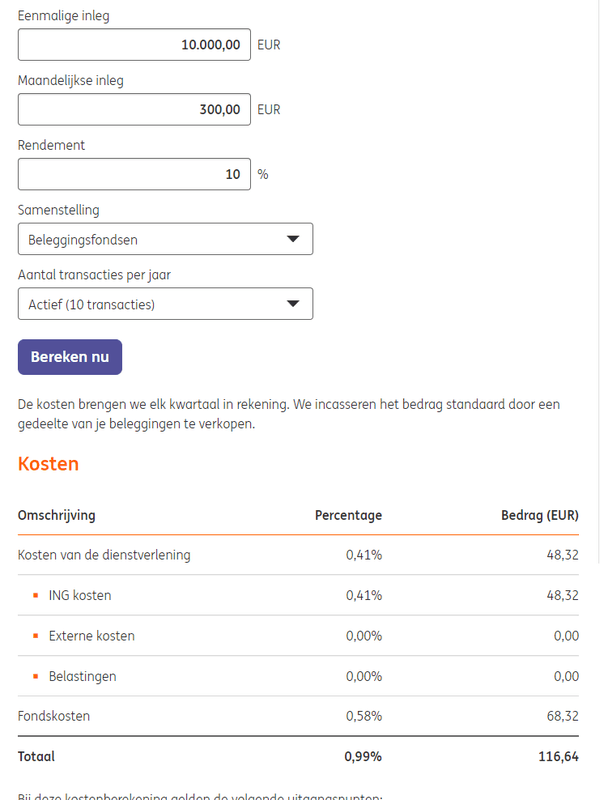The height and width of the screenshot is (800, 608).
Task: Click the Bedrag (EUR) column header
Action: (539, 515)
